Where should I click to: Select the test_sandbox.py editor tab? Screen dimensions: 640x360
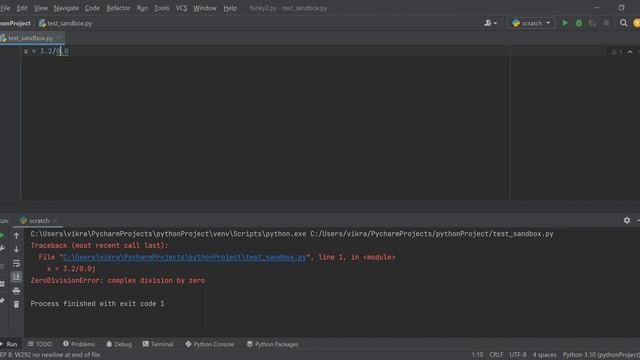tap(30, 38)
